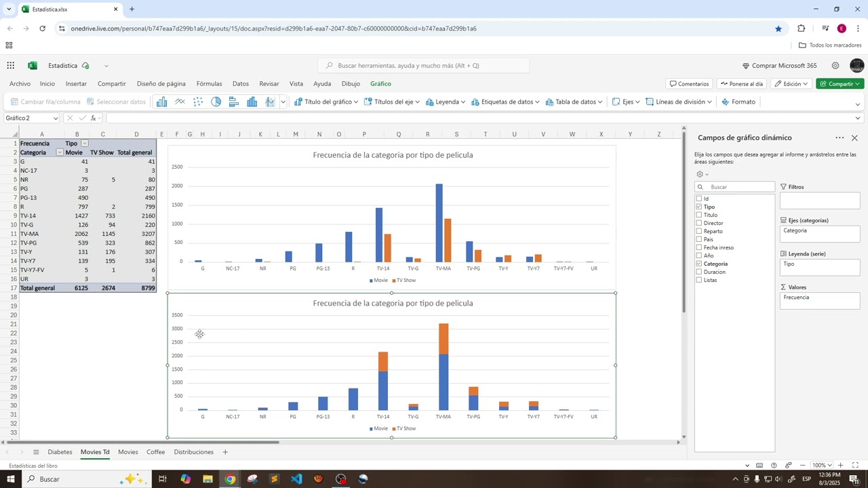This screenshot has height=488, width=868.
Task: Open Excel settings gear in header
Action: point(835,66)
